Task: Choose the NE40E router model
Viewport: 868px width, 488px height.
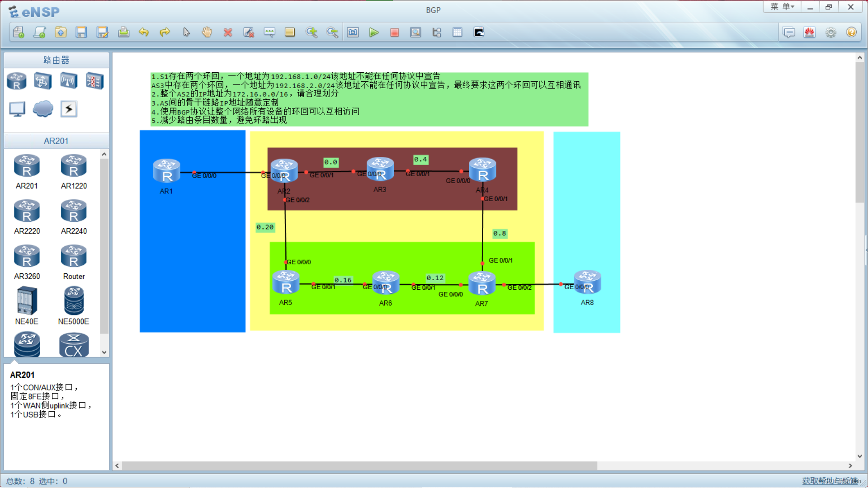Action: (27, 301)
